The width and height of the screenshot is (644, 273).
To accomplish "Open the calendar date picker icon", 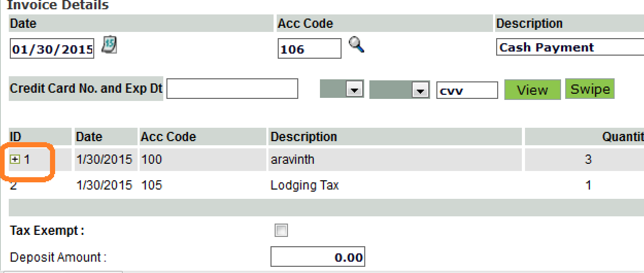I will tap(109, 45).
